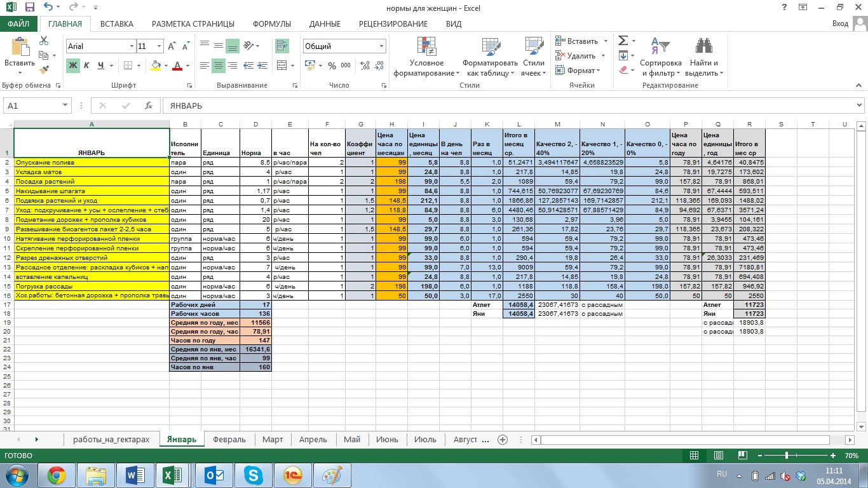This screenshot has width=868, height=488.
Task: Toggle center horizontal alignment
Action: 219,65
